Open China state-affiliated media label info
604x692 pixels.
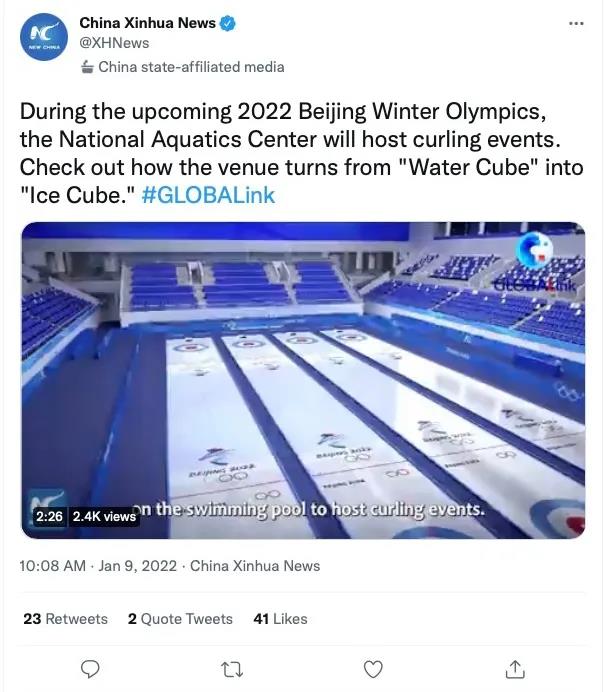click(191, 67)
